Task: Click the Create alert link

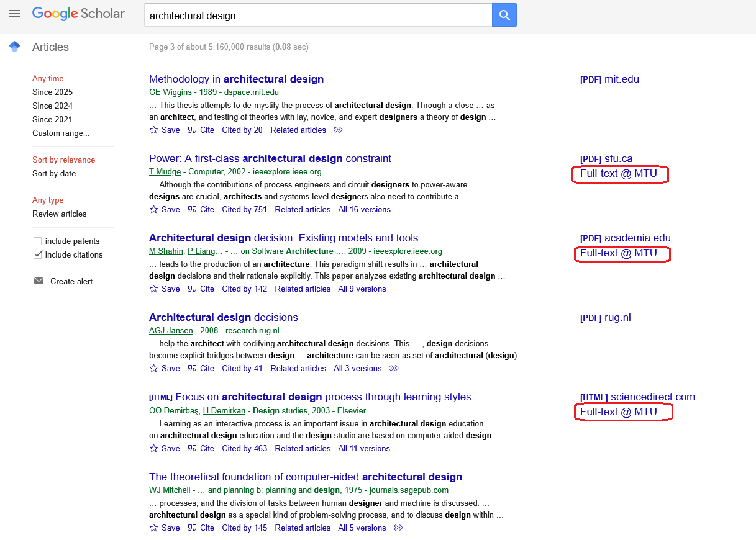Action: click(x=71, y=281)
